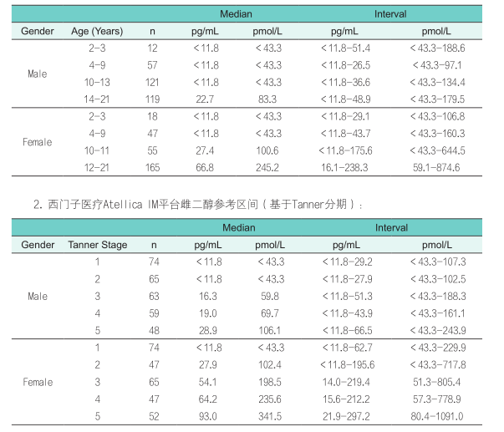Screen dimensions: 504x432
Task: Select the Female label in the Tanner table
Action: tap(38, 382)
